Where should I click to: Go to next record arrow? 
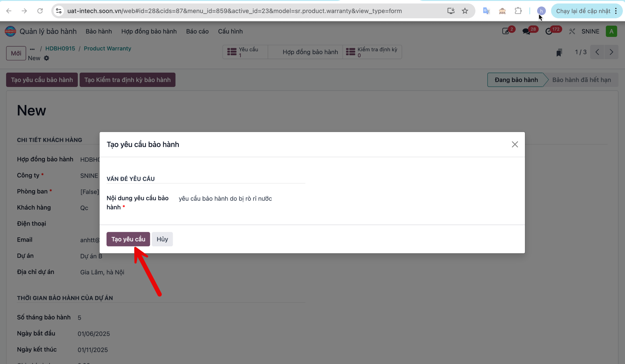click(611, 52)
